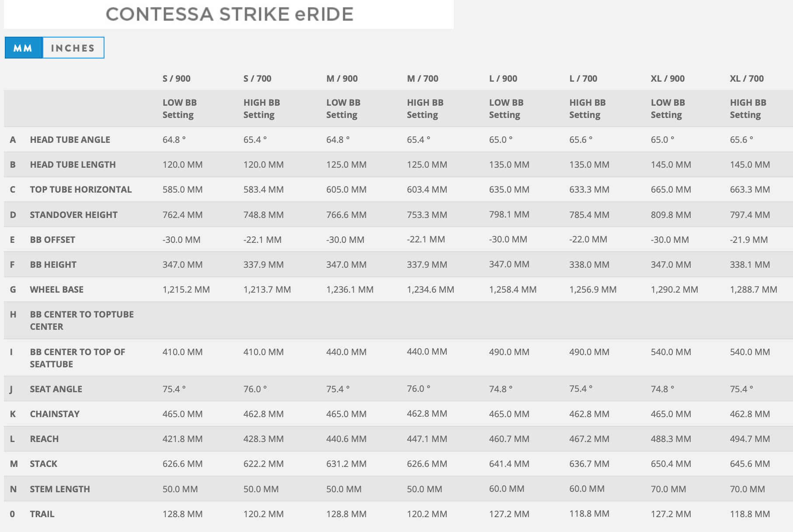Click the CHAINSTAY row label
793x532 pixels.
point(55,414)
